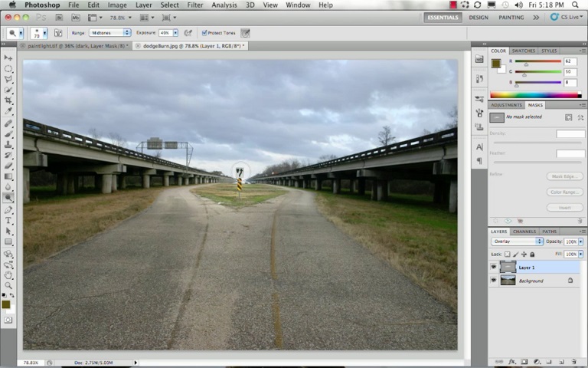Toggle lock image pixels
This screenshot has width=588, height=368.
[516, 255]
